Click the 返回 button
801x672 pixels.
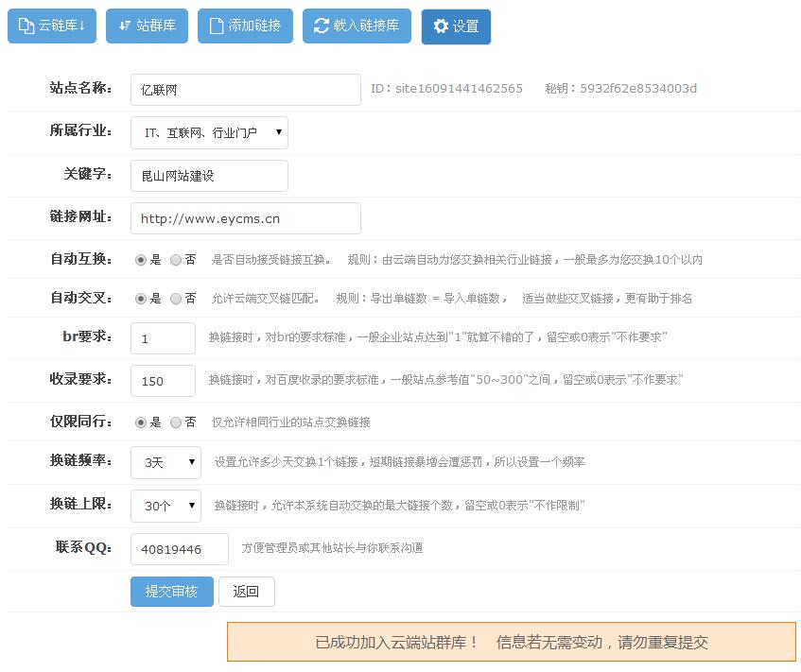tap(246, 592)
